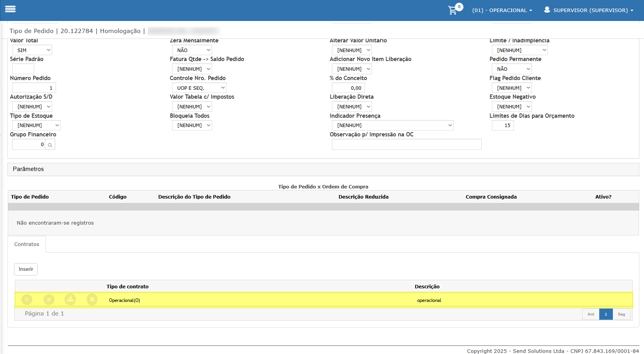Screen dimensions: 644x354
Task: Expand the Pedido Permanente dropdown
Action: (x=512, y=69)
